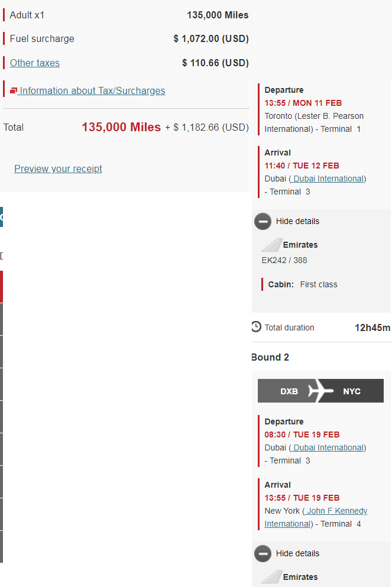Select the red tab on the left edge
392x587 pixels.
tap(1, 287)
